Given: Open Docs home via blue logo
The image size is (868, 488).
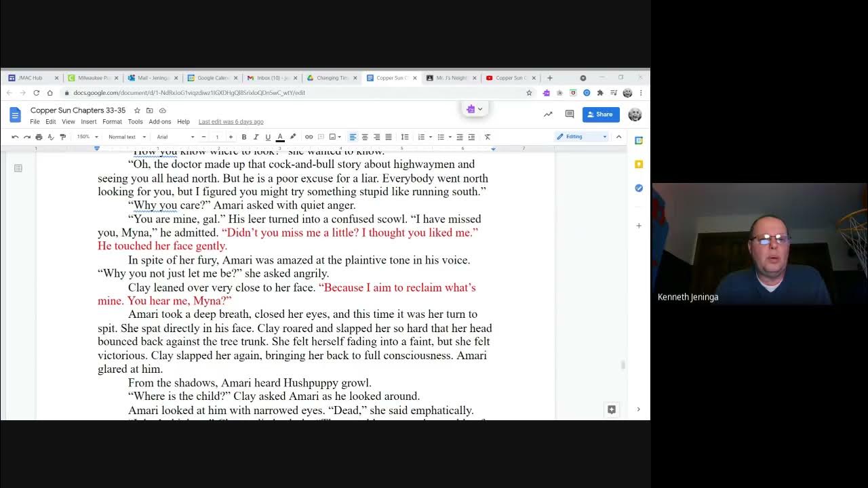Looking at the screenshot, I should pos(15,115).
